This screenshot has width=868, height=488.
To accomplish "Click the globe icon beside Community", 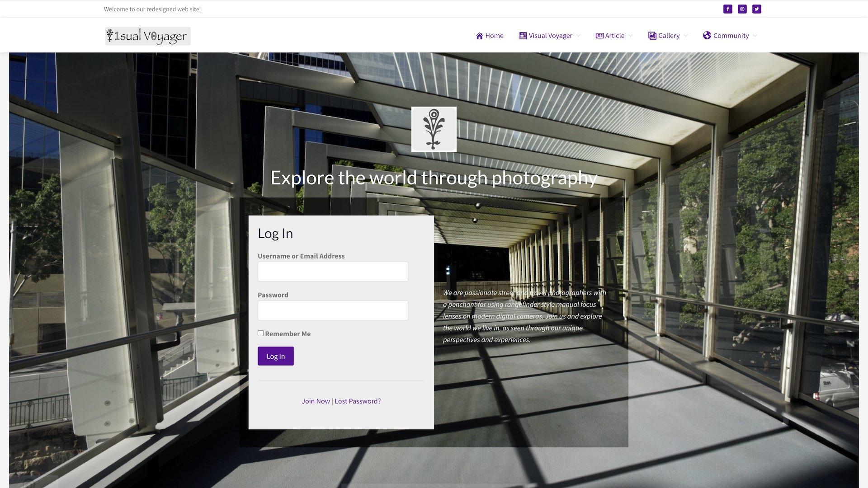I will [x=707, y=35].
